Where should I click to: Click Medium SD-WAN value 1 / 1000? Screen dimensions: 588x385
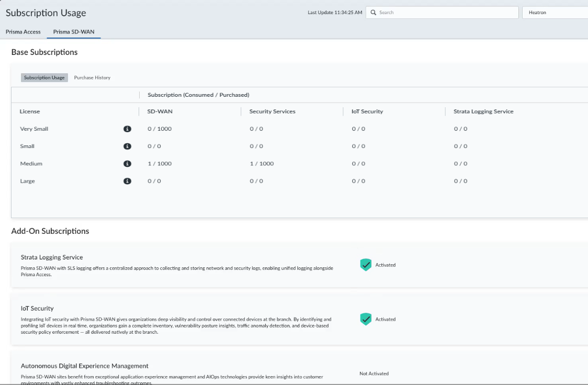160,164
